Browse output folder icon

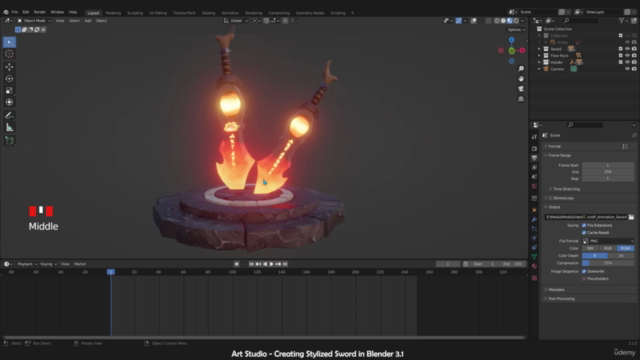click(x=631, y=217)
